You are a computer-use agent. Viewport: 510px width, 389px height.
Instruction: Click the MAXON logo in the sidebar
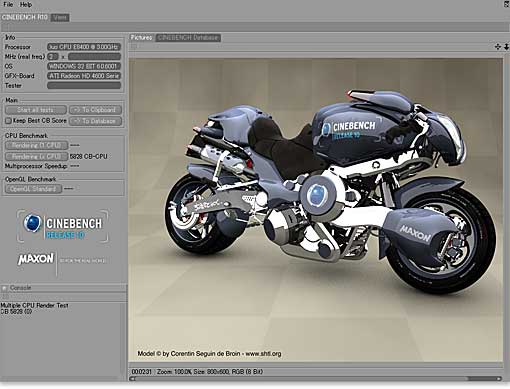click(36, 259)
